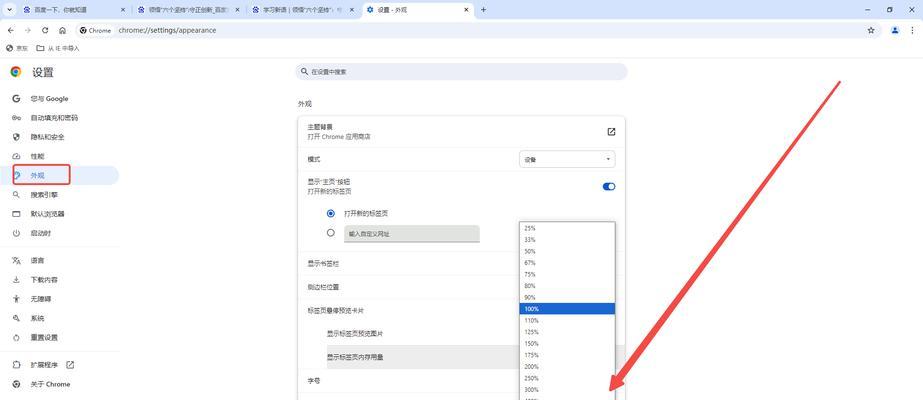923x400 pixels.
Task: Open 下载内容 settings section
Action: [x=59, y=279]
